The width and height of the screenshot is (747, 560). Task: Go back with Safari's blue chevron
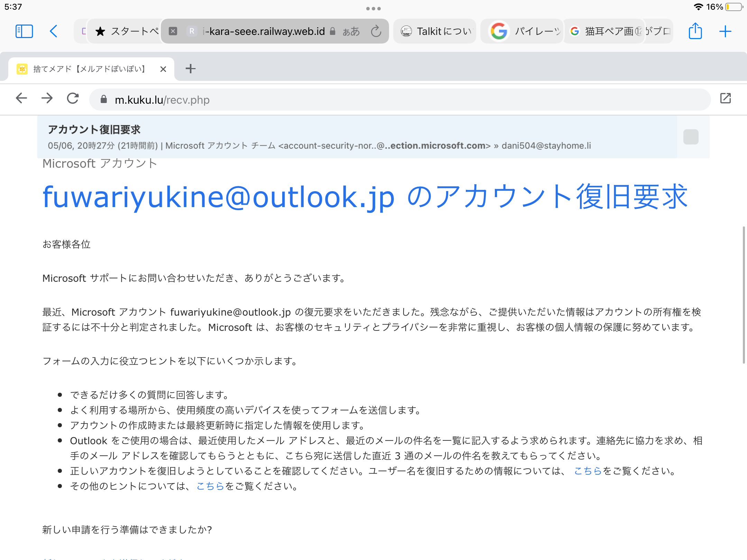[53, 31]
